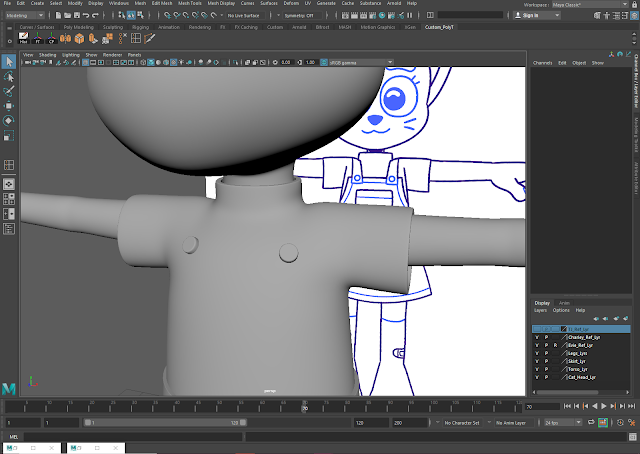
Task: Switch to single perspective pane layout
Action: pyautogui.click(x=9, y=184)
